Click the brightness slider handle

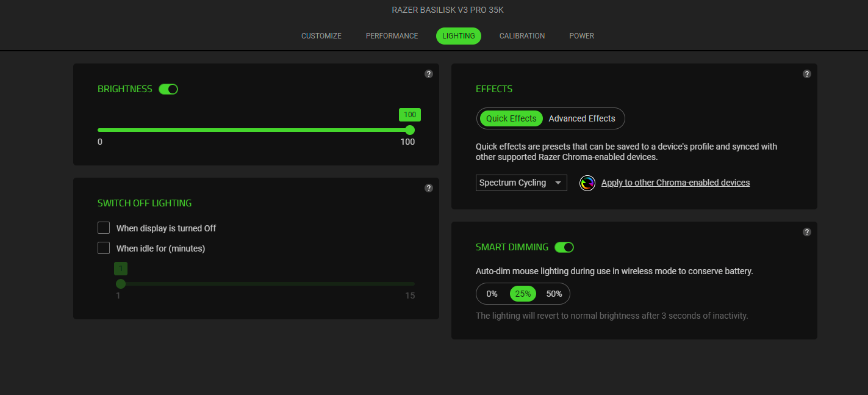pos(410,130)
